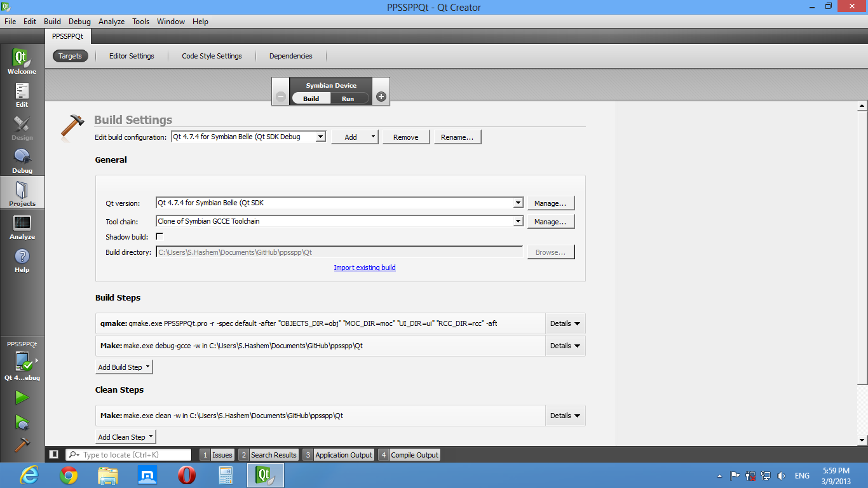Toggle the Shadow build checkbox
The height and width of the screenshot is (488, 868).
tap(159, 236)
